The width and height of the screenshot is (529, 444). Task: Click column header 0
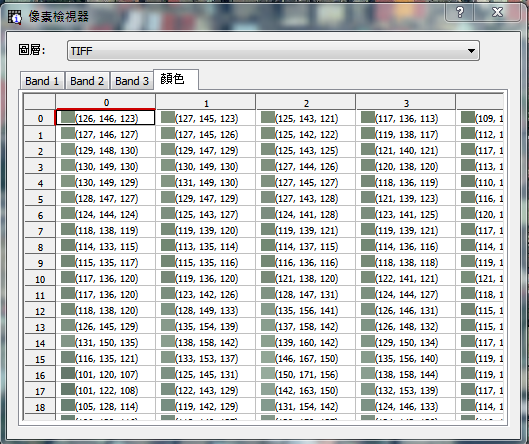tap(106, 102)
